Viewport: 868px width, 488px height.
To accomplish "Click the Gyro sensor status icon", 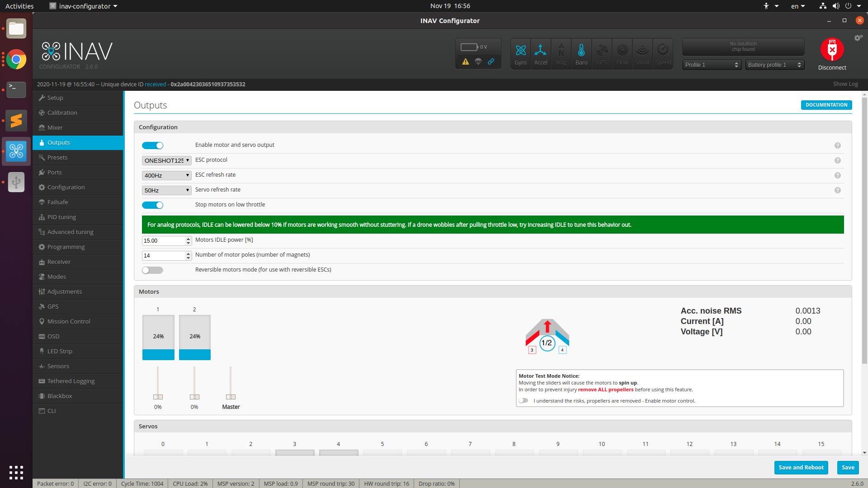I will pyautogui.click(x=520, y=54).
